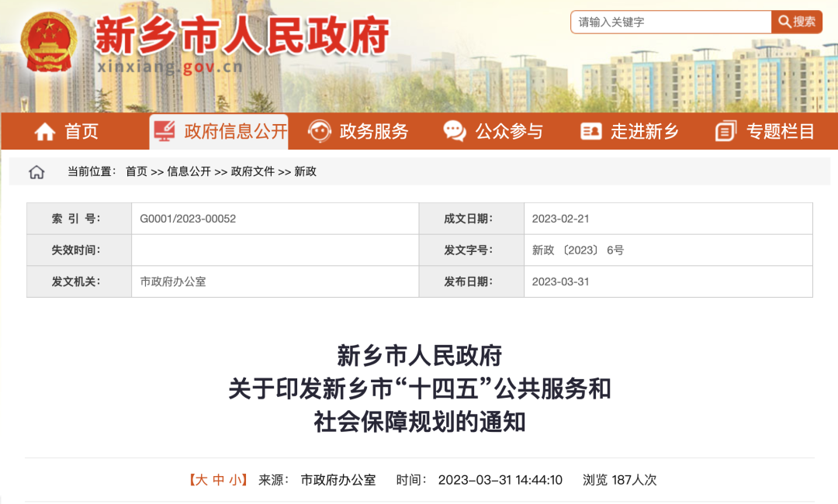This screenshot has height=504, width=838.
Task: Click the documents icon beside 专题栏目
Action: click(x=725, y=131)
